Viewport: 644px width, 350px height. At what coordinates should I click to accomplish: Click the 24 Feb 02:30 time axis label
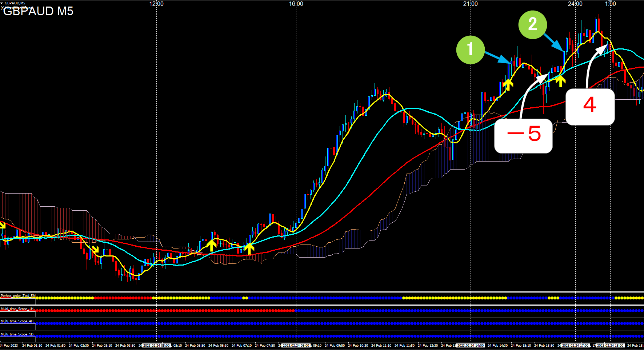[79, 346]
